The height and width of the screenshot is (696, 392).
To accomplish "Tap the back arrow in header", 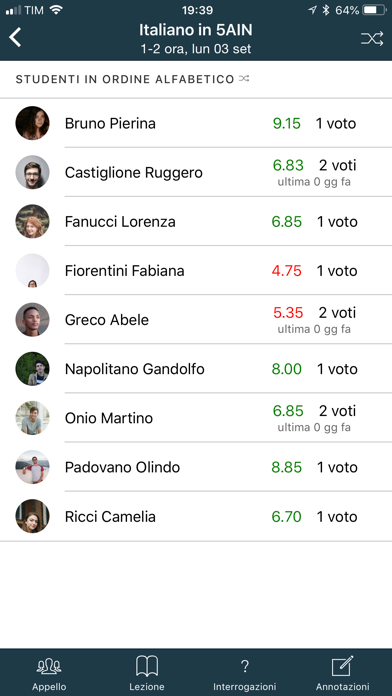I will click(x=15, y=38).
